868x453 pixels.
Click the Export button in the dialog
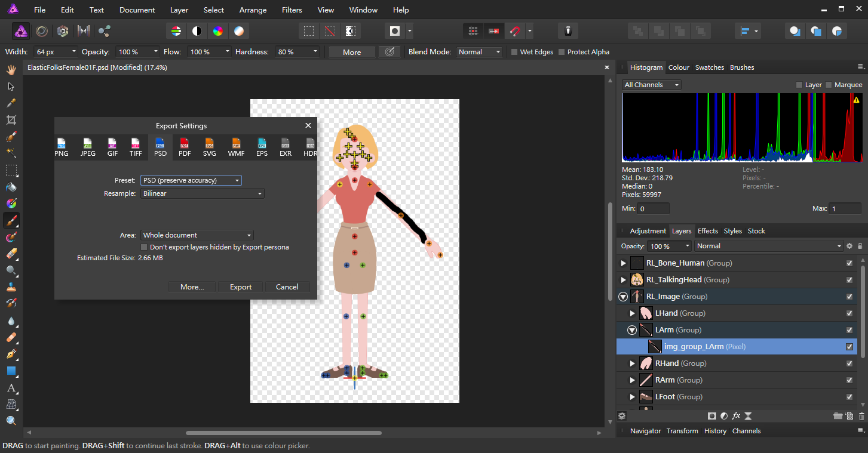[241, 287]
